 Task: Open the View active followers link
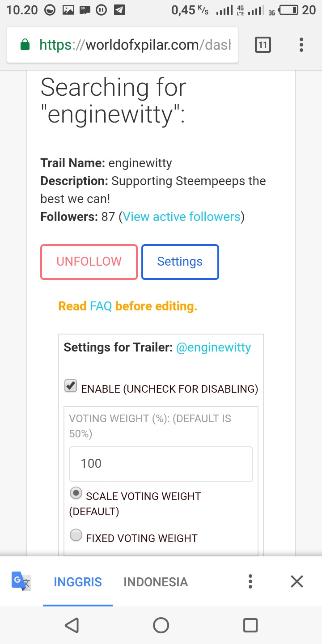pyautogui.click(x=182, y=217)
